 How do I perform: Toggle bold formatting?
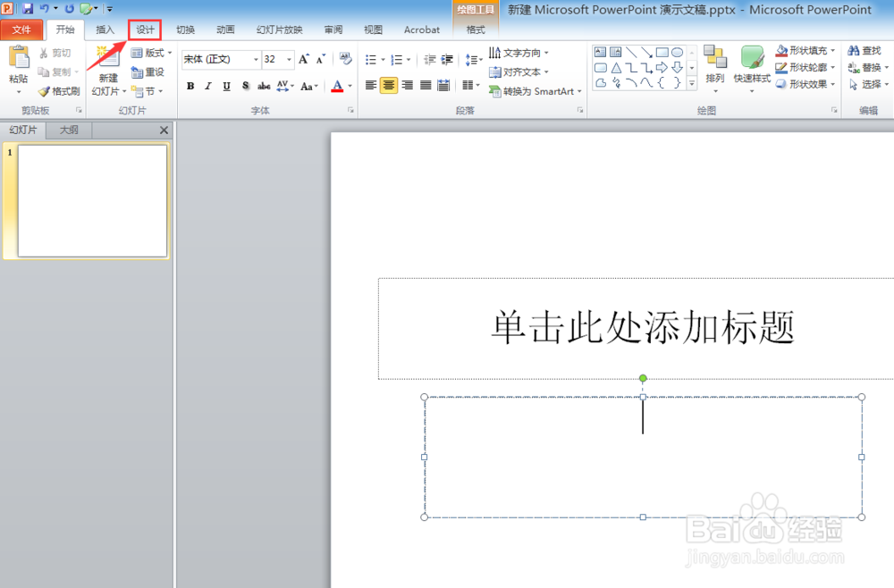click(190, 86)
